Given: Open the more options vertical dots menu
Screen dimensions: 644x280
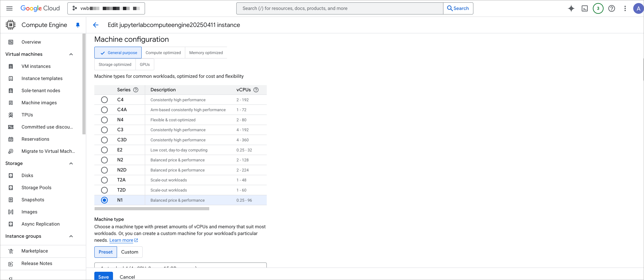Looking at the screenshot, I should click(625, 8).
